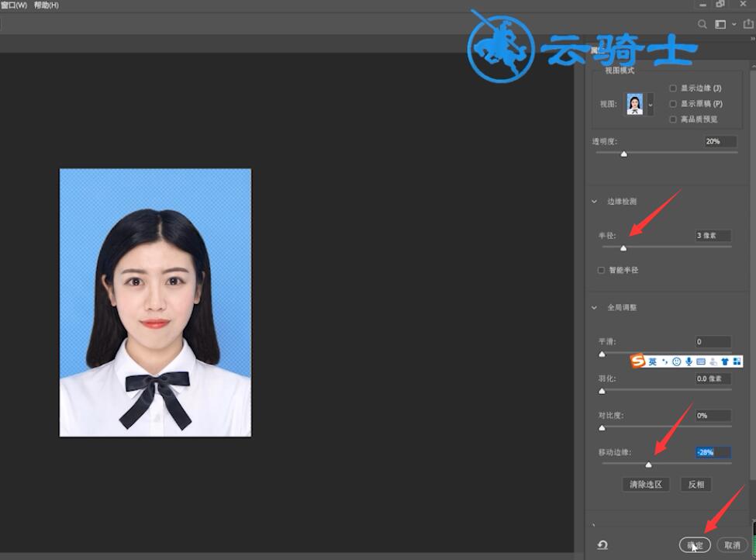Enable 显示原稿 (P) checkbox

672,104
